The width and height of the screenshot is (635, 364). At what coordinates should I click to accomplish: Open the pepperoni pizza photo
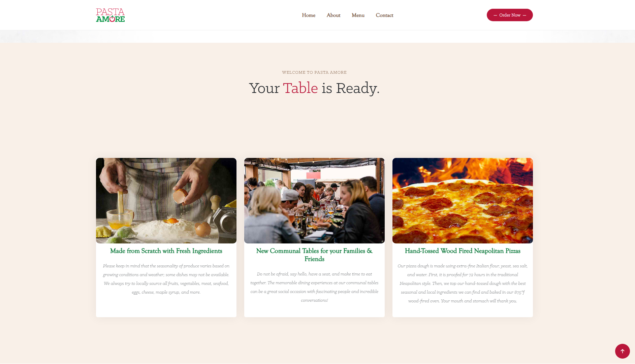[x=463, y=201]
